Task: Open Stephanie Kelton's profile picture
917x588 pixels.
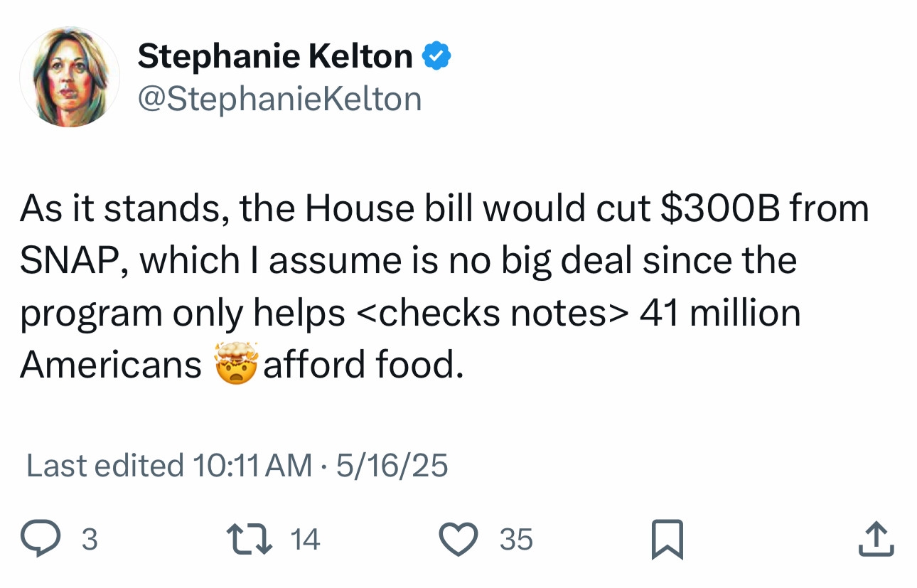Action: pos(69,77)
